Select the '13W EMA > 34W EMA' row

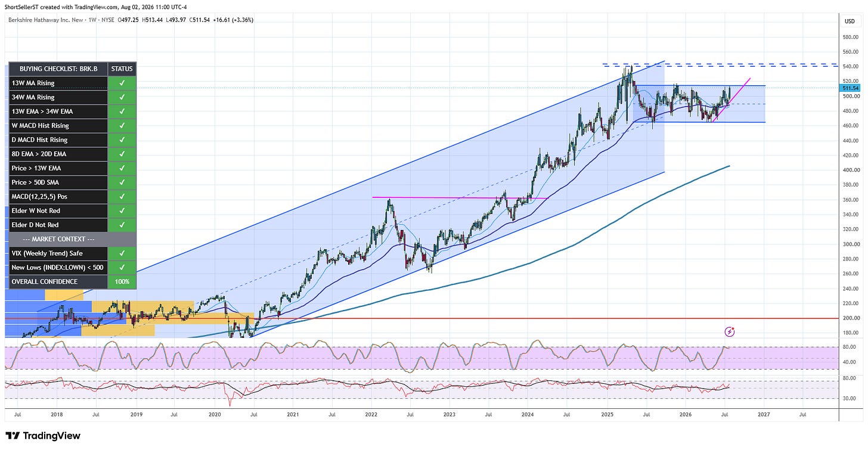(72, 111)
